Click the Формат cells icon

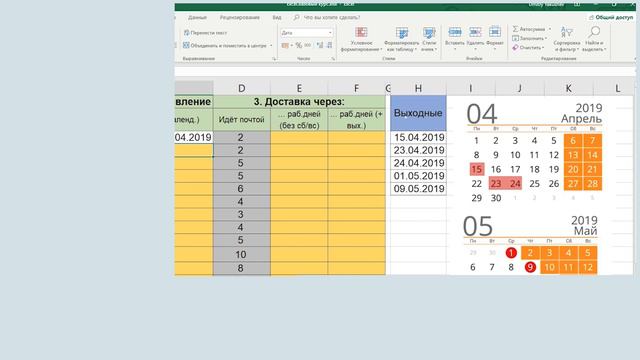pos(495,32)
